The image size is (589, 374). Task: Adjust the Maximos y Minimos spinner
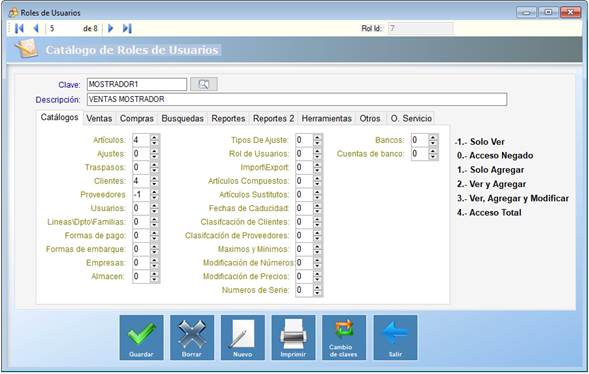pyautogui.click(x=309, y=249)
